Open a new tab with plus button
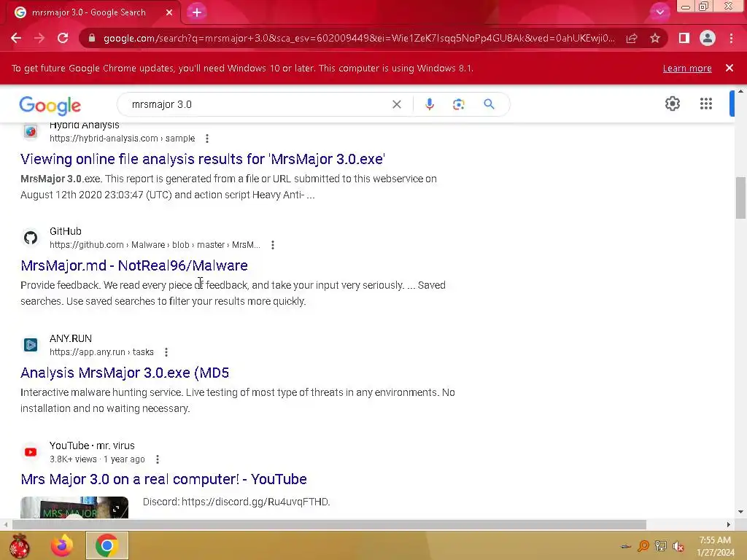The width and height of the screenshot is (747, 560). tap(197, 12)
